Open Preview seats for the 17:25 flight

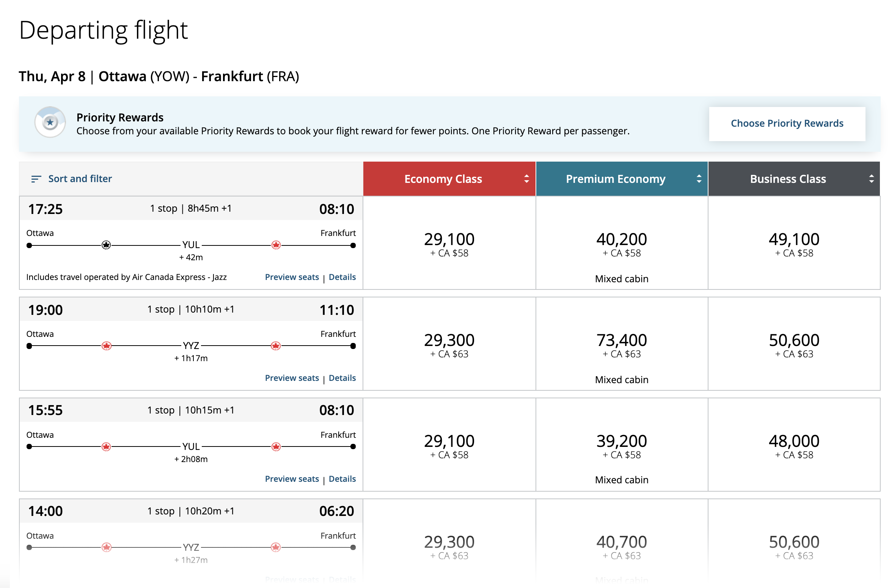click(x=292, y=277)
